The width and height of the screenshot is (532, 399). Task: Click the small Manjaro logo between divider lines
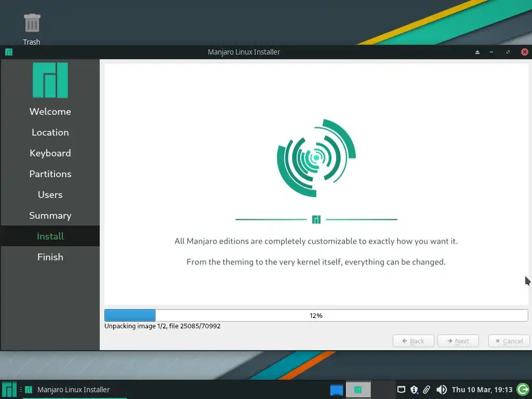316,220
